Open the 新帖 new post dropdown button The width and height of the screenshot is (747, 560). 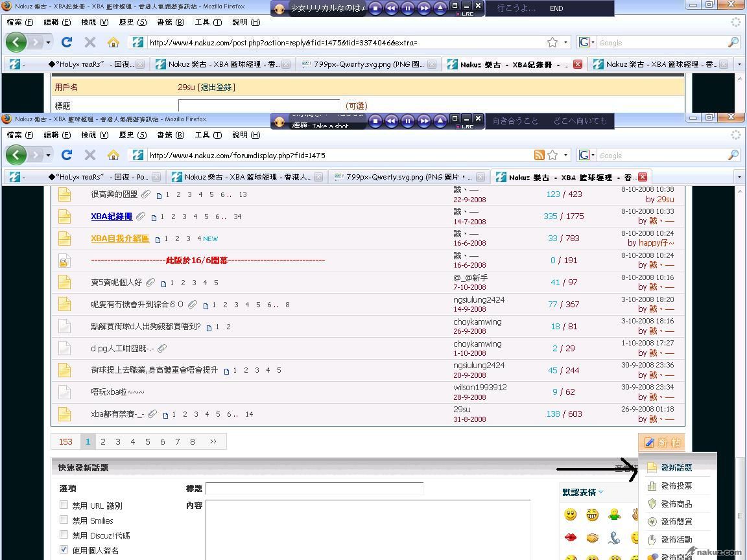pos(661,443)
